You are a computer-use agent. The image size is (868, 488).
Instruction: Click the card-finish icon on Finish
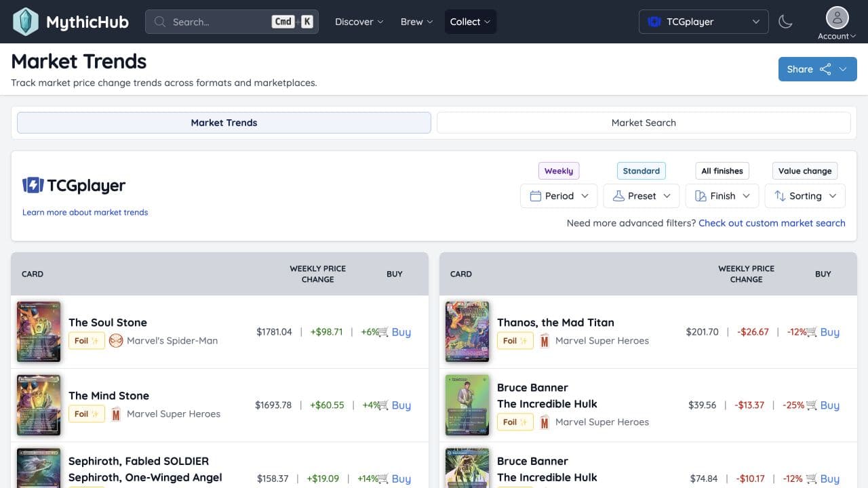tap(701, 196)
